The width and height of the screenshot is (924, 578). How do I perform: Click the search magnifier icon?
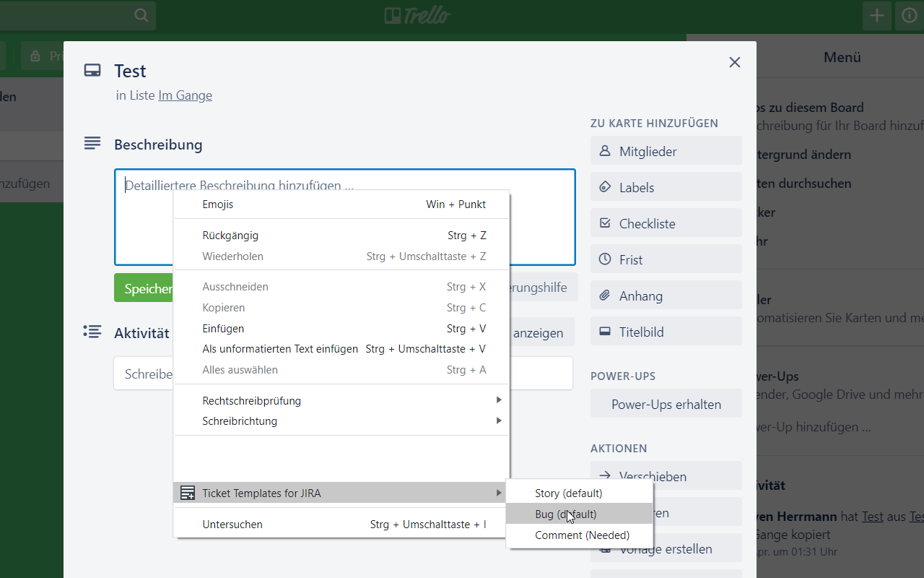pos(141,16)
